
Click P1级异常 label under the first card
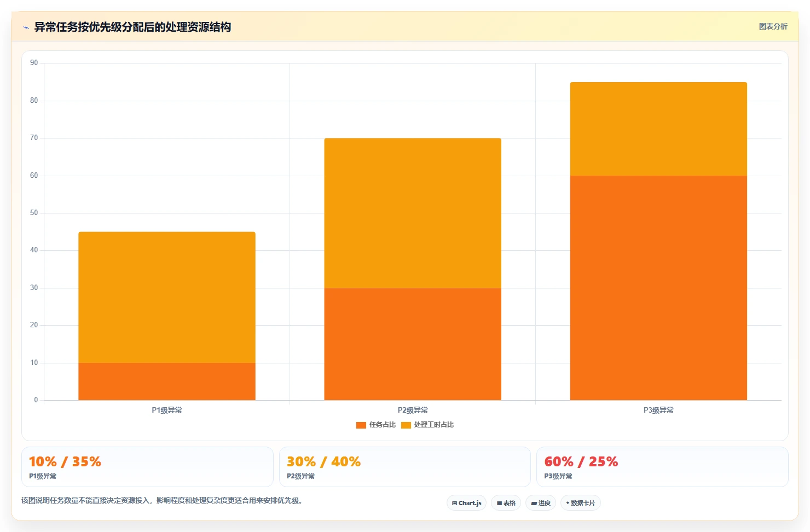tap(43, 476)
